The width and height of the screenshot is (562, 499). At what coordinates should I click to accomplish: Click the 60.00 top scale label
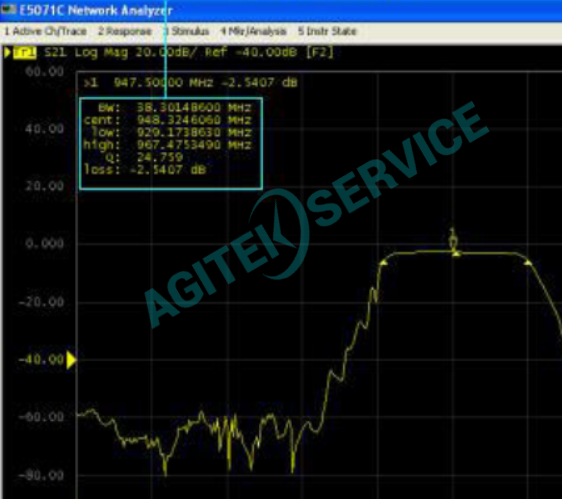point(44,71)
